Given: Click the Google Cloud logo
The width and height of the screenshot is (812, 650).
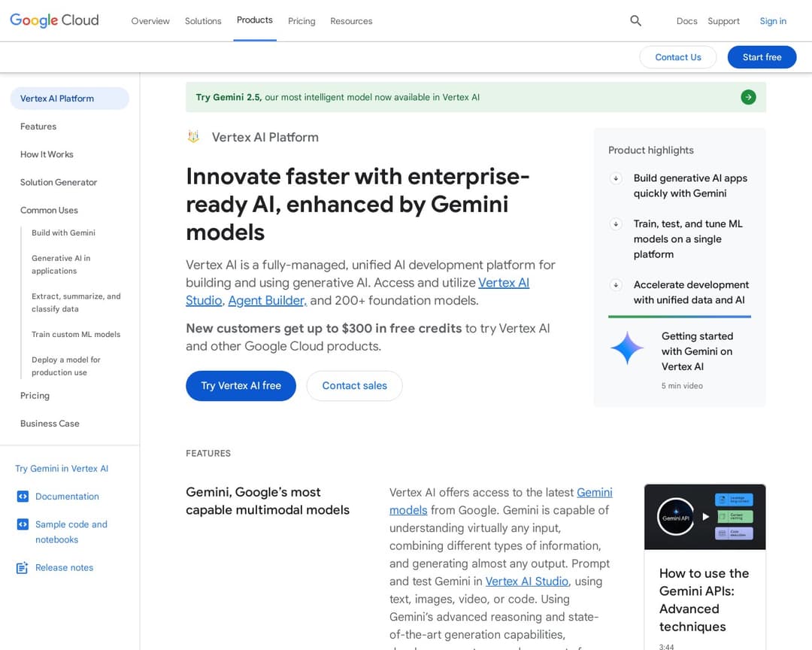Looking at the screenshot, I should (54, 20).
